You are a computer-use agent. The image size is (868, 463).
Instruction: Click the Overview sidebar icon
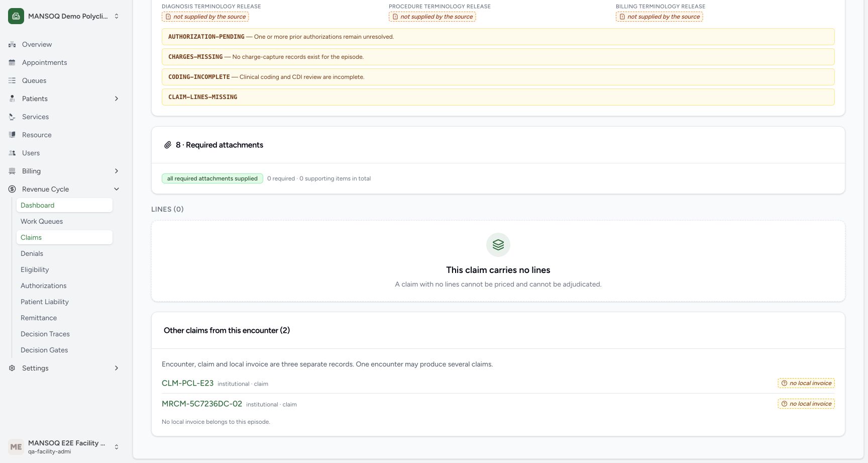[12, 44]
